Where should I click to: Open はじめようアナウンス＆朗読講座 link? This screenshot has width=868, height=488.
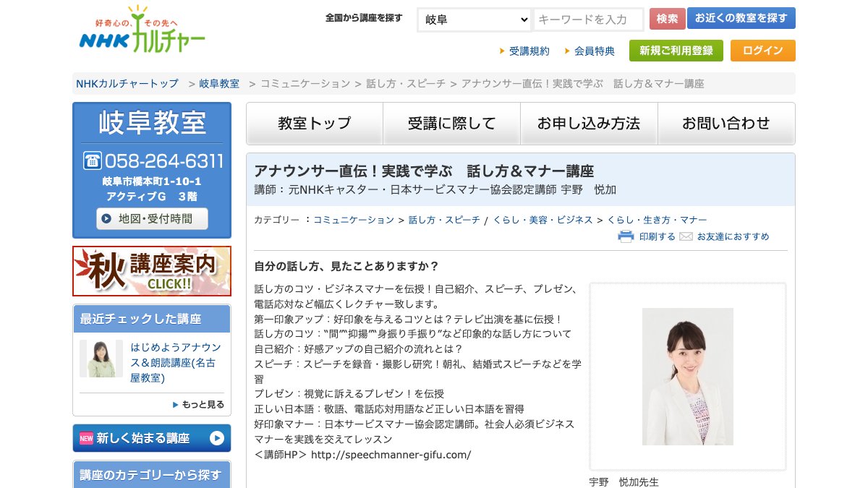click(177, 362)
